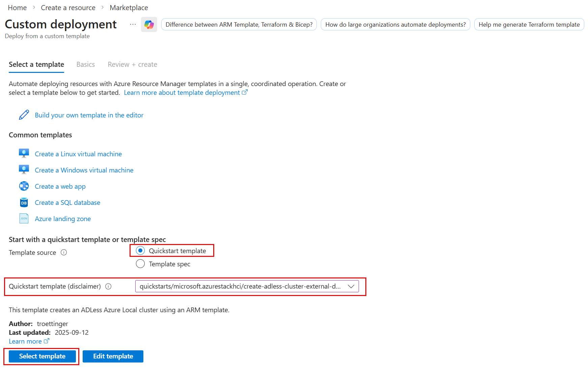The width and height of the screenshot is (588, 377).
Task: Click the Azure landing zone JSON icon
Action: [x=24, y=218]
